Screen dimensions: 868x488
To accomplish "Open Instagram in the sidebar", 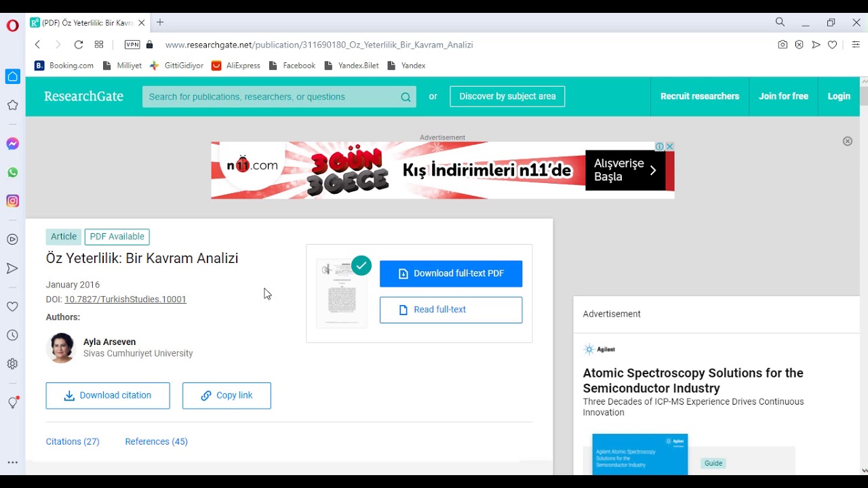I will pyautogui.click(x=13, y=201).
